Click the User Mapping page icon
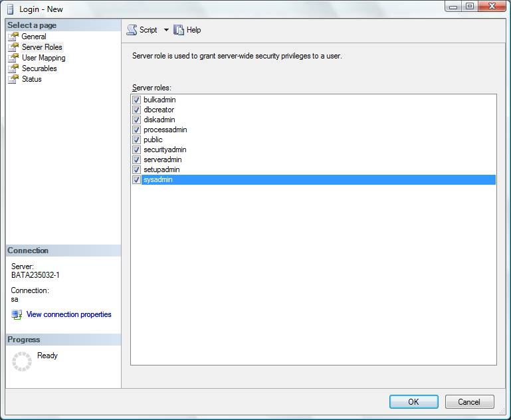 point(13,58)
